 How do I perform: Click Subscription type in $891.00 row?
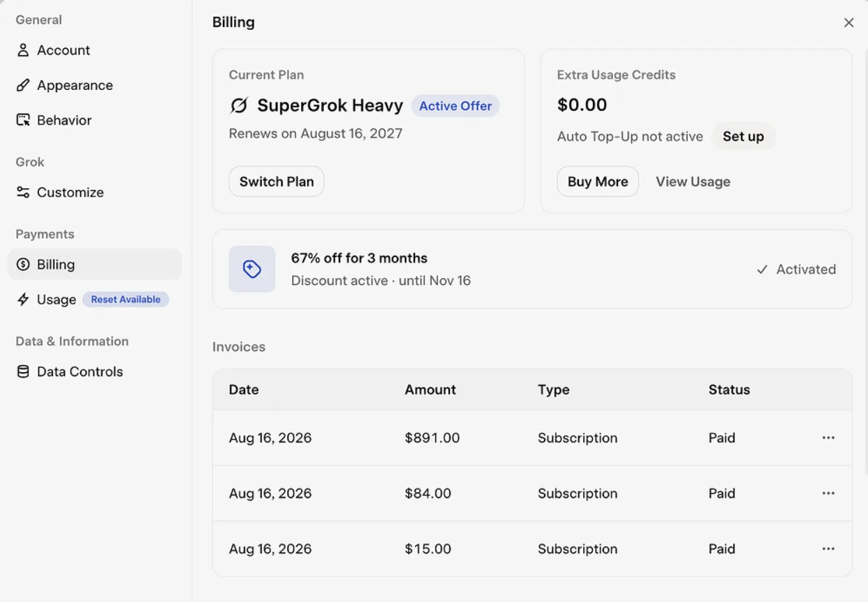click(x=578, y=438)
